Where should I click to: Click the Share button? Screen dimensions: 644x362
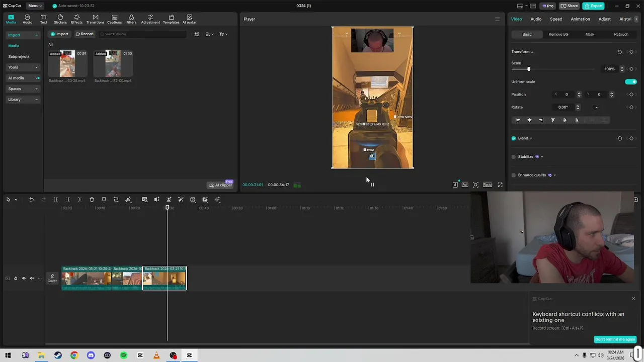(x=569, y=6)
